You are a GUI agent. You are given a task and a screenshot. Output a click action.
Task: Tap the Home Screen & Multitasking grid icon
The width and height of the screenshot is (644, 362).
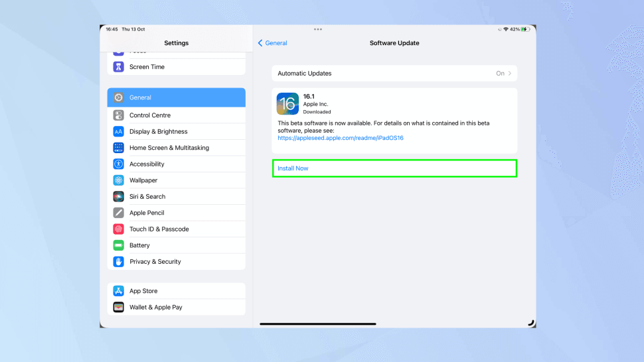[118, 148]
